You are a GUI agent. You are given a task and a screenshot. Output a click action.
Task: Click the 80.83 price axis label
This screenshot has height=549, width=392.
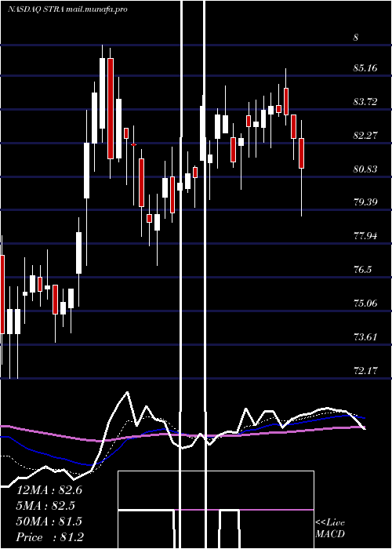[365, 169]
